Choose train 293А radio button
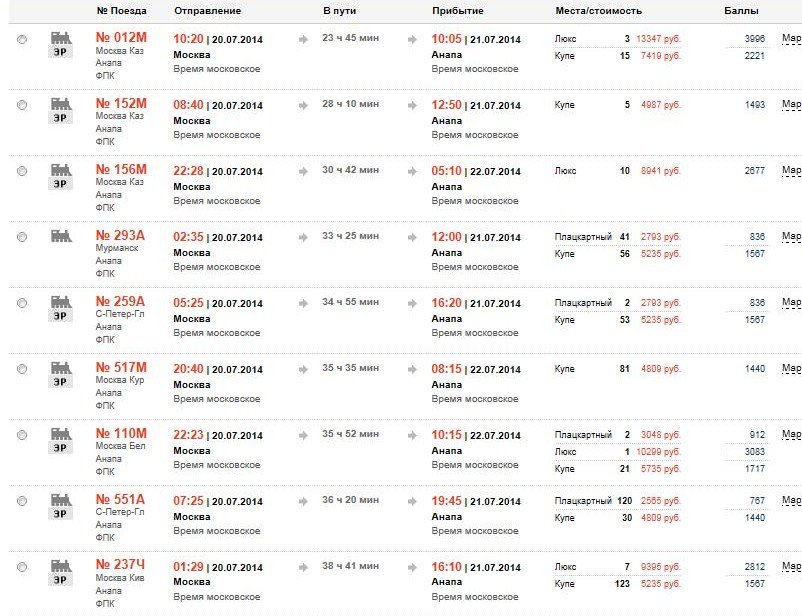This screenshot has height=616, width=802. [22, 237]
